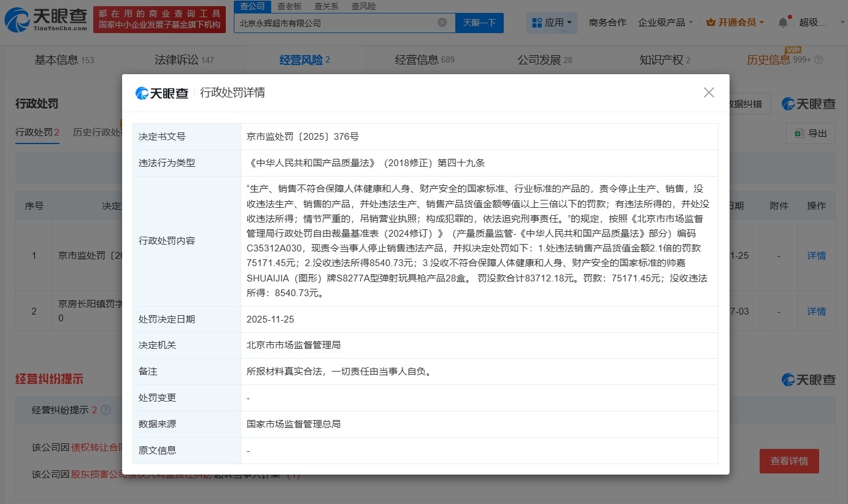Click the green Excel icon on 导出 button

click(x=799, y=132)
